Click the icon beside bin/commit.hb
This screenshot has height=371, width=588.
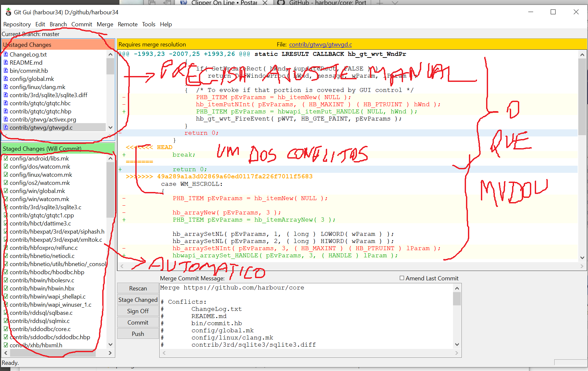[6, 70]
